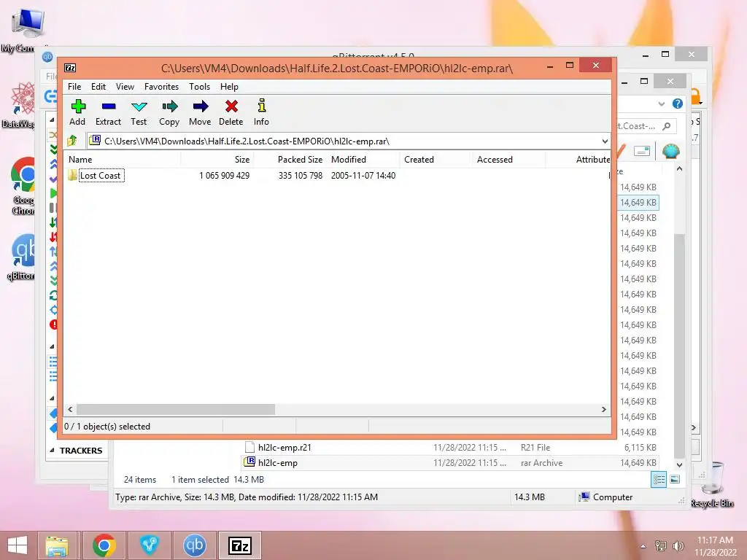
Task: Click the 7-Zip taskbar button
Action: coord(239,545)
